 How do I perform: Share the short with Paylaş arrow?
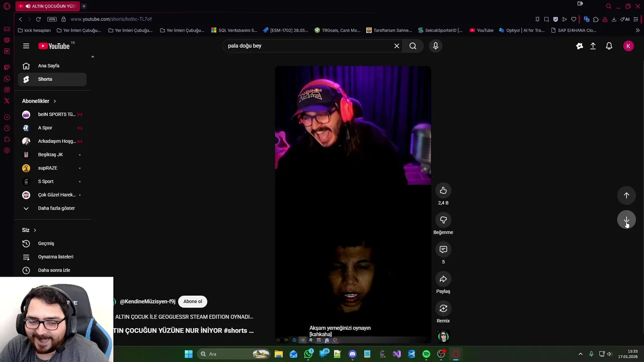443,279
